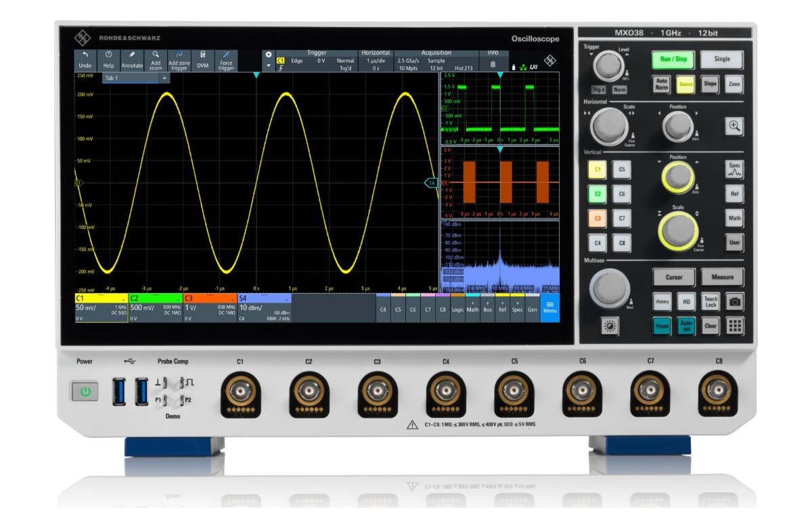812x528 pixels.
Task: Tap the Info notification bell icon
Action: (x=493, y=64)
